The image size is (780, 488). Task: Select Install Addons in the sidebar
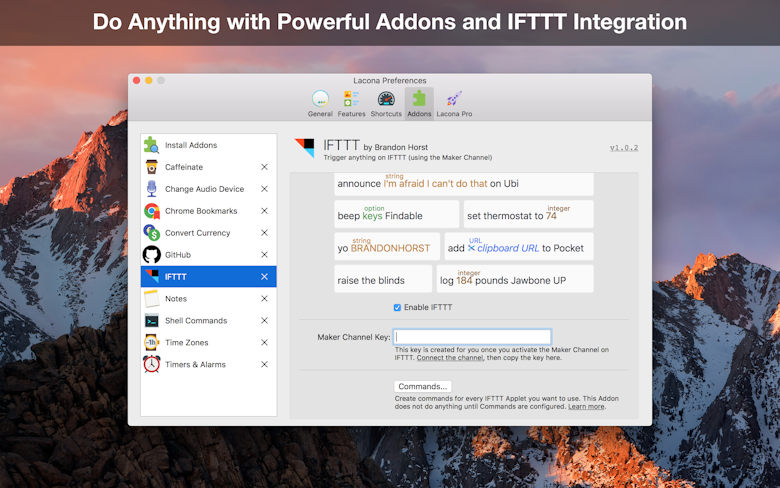point(208,145)
